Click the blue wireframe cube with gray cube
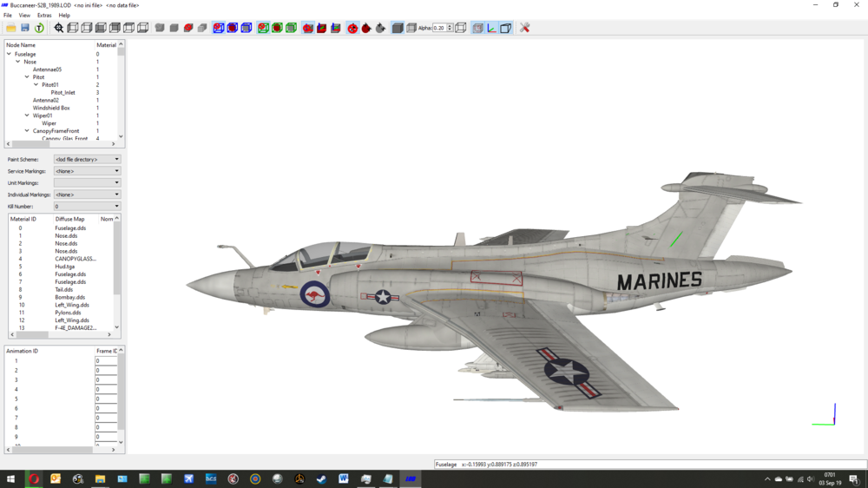The width and height of the screenshot is (868, 488). pyautogui.click(x=247, y=28)
